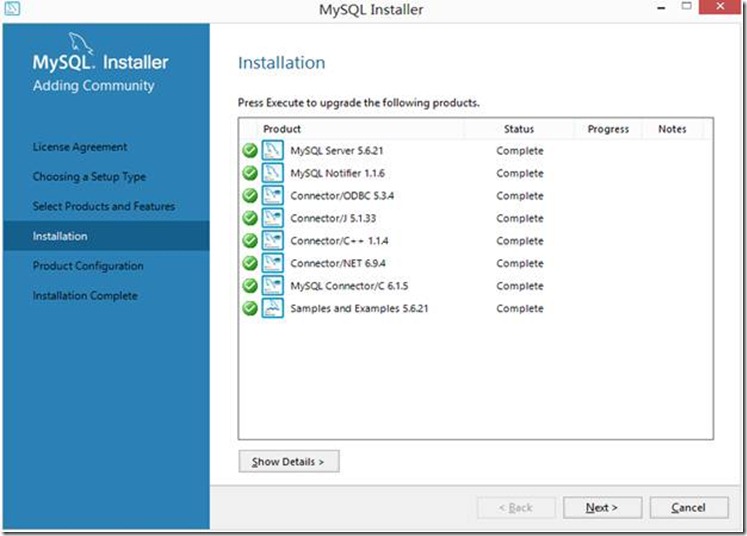Click the MySQL dolphin logo in the sidebar
The height and width of the screenshot is (536, 747).
click(81, 43)
